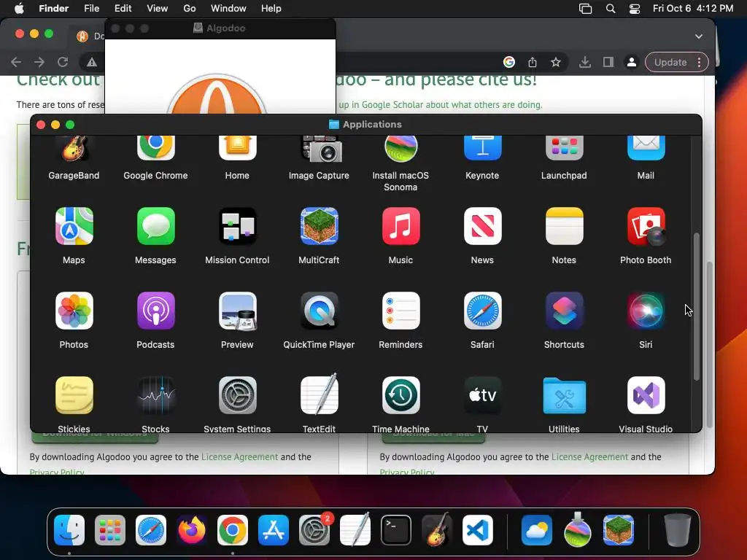Select Install macOS Sonoma icon
Image resolution: width=747 pixels, height=560 pixels.
tap(400, 149)
